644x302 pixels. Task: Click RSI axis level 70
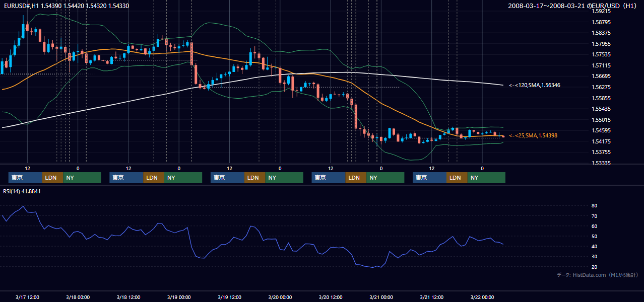pos(595,216)
